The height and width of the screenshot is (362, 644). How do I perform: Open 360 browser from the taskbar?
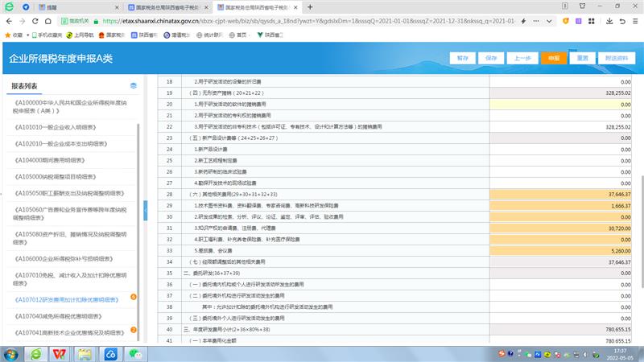pyautogui.click(x=35, y=353)
